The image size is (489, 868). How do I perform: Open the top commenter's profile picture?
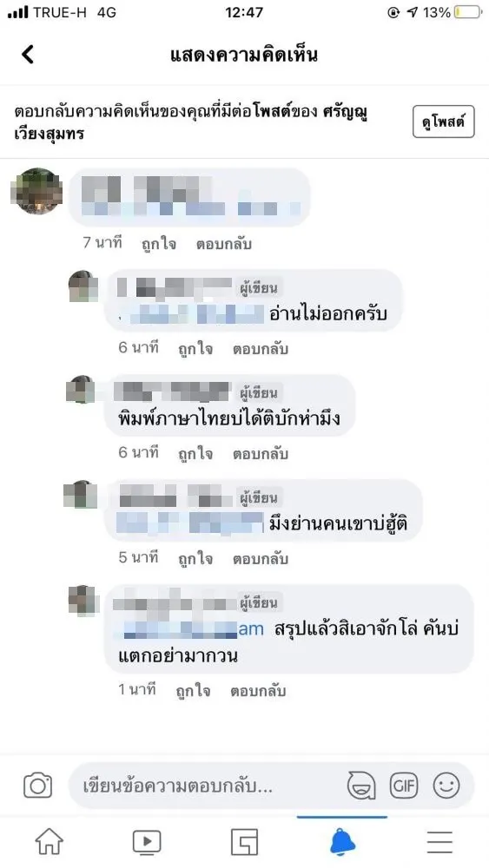click(x=36, y=192)
